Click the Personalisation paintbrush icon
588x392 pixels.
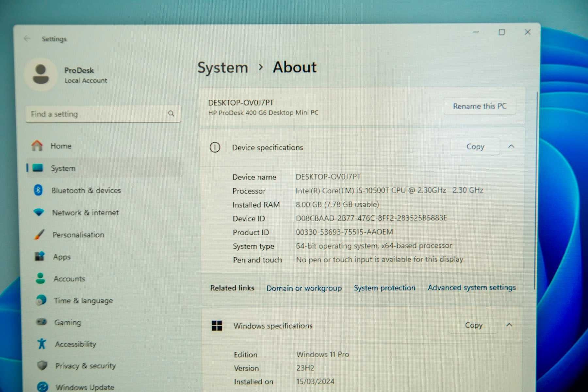39,234
